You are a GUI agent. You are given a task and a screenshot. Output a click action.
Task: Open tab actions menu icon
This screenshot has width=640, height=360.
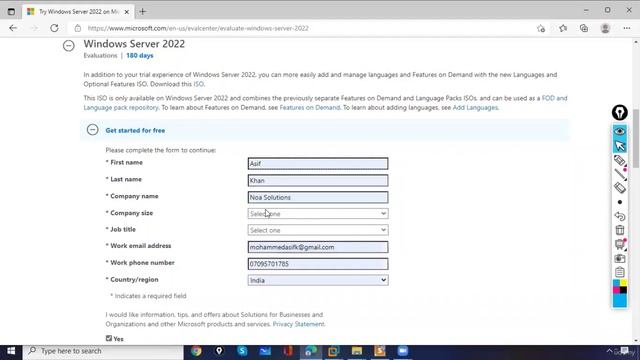(x=11, y=11)
